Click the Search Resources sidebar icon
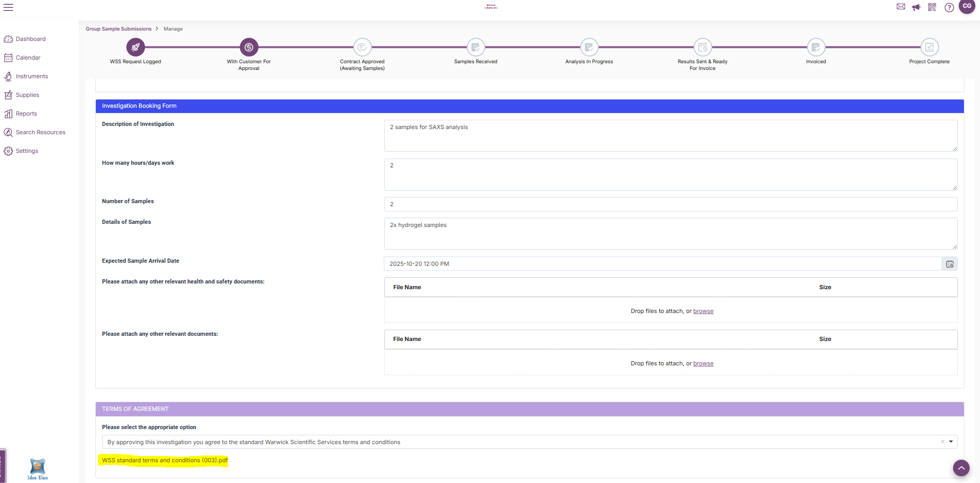 [x=8, y=132]
